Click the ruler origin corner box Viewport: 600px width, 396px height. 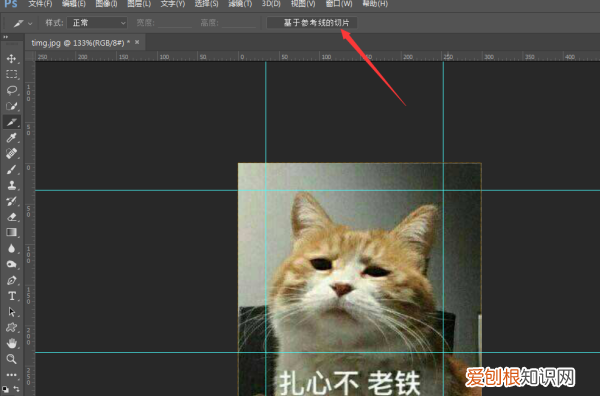(x=30, y=57)
